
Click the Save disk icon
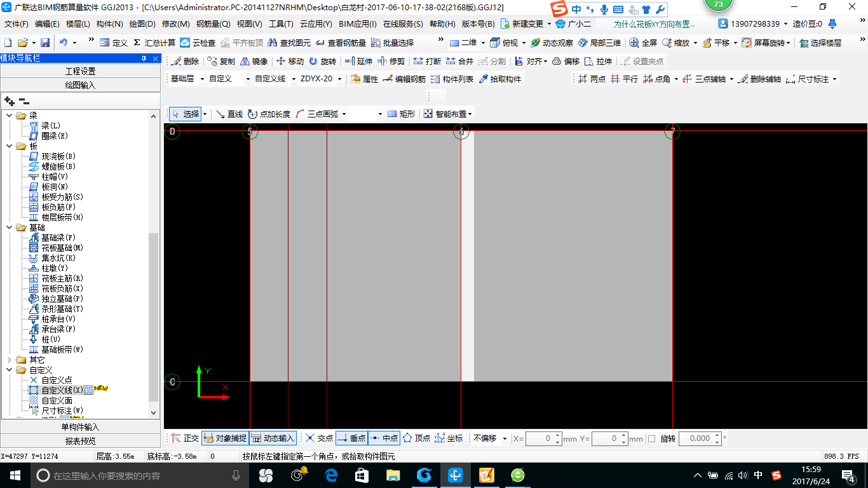pos(45,43)
